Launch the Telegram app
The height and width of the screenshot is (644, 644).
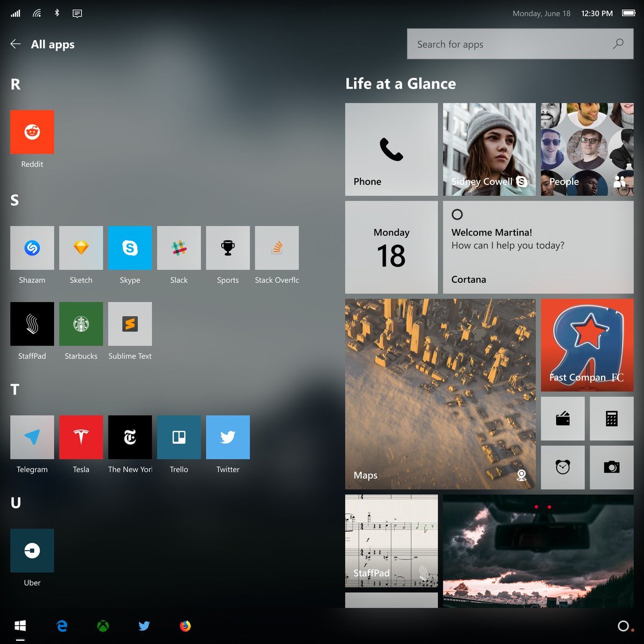coord(32,437)
